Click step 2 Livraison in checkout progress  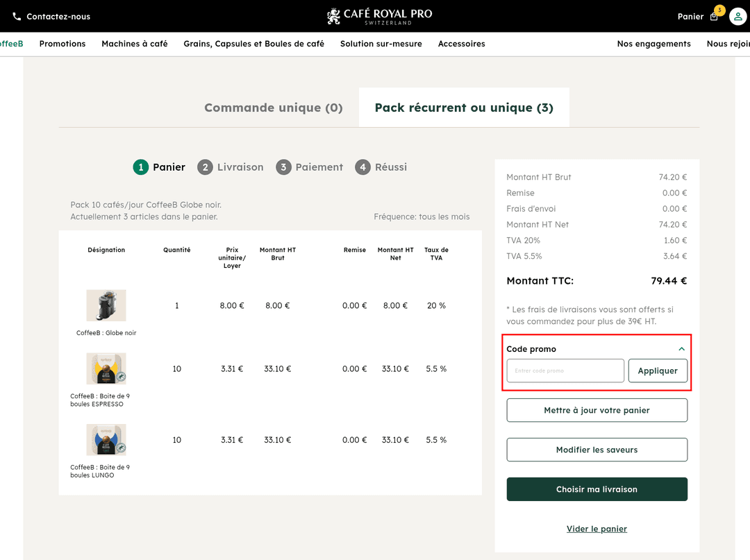pos(230,167)
